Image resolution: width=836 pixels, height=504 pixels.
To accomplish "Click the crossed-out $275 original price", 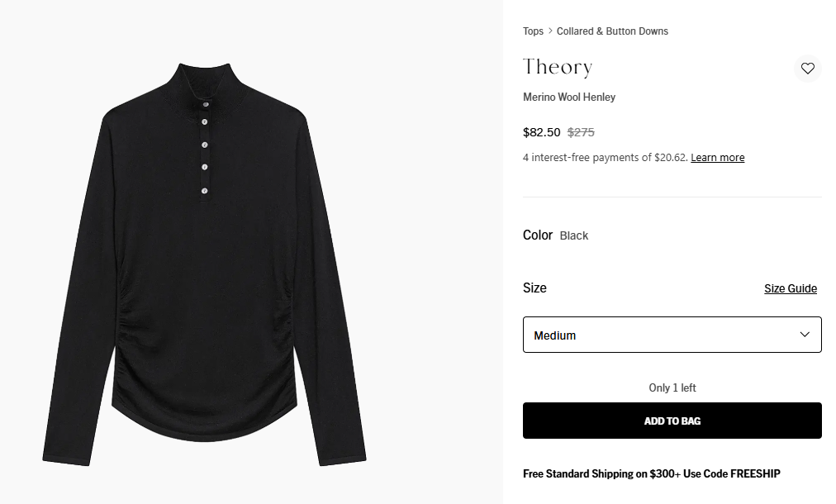I will (x=581, y=132).
